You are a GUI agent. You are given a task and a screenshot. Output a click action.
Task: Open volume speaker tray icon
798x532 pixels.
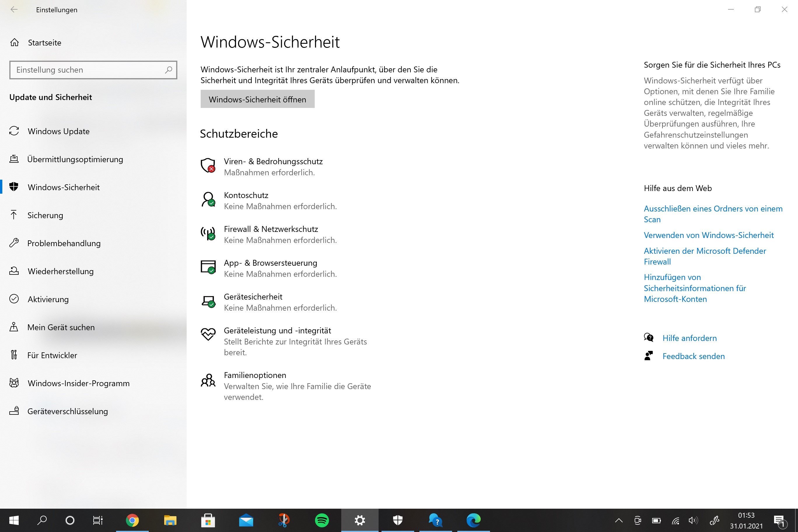(x=693, y=520)
